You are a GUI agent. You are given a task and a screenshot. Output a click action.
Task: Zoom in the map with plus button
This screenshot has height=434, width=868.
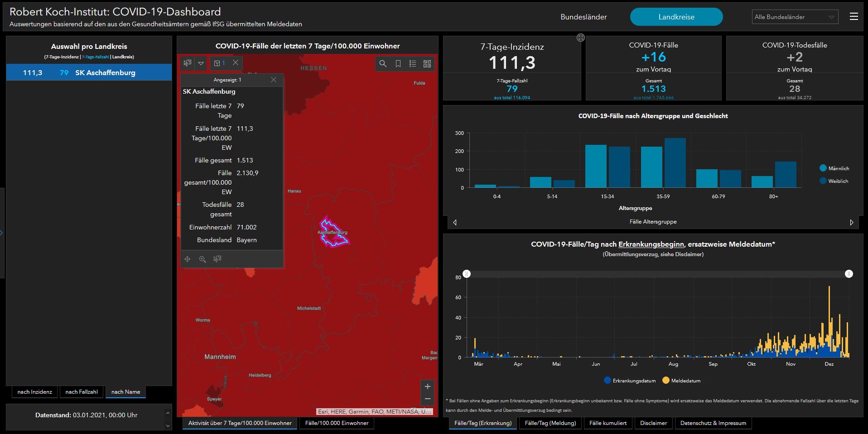[x=427, y=386]
